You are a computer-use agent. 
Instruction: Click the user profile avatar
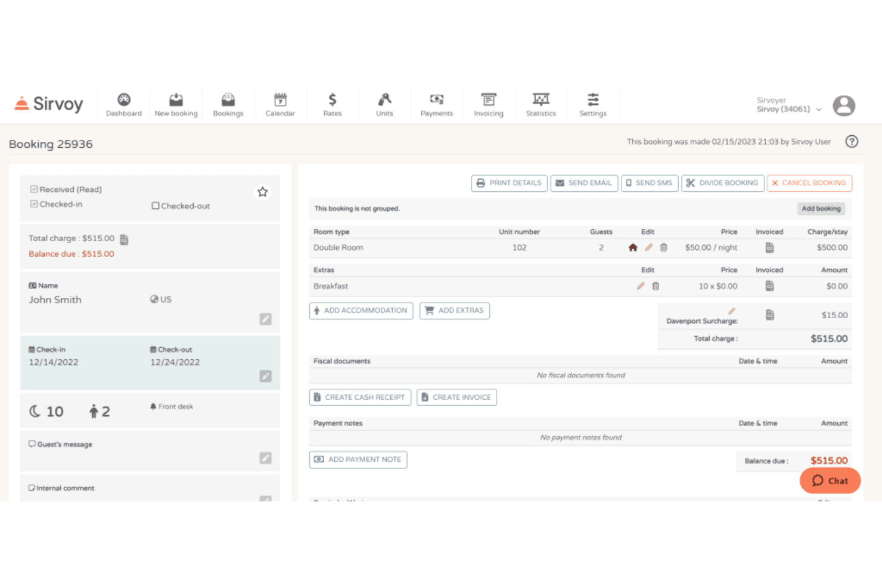tap(844, 106)
